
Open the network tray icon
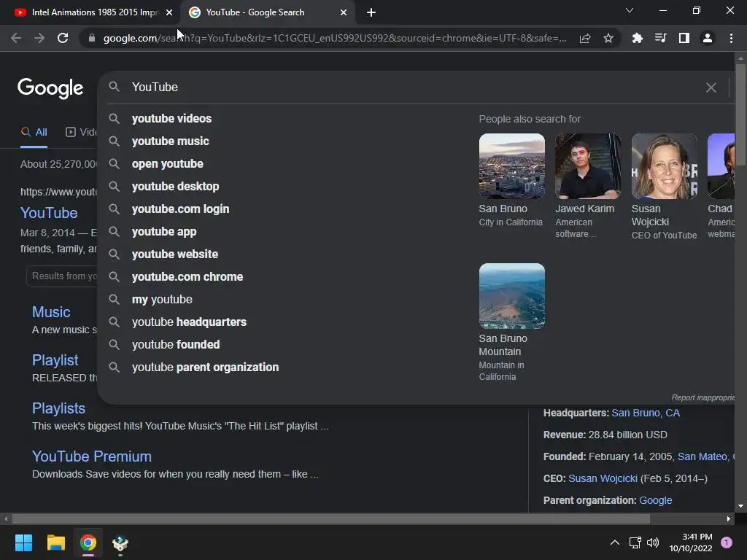[635, 542]
